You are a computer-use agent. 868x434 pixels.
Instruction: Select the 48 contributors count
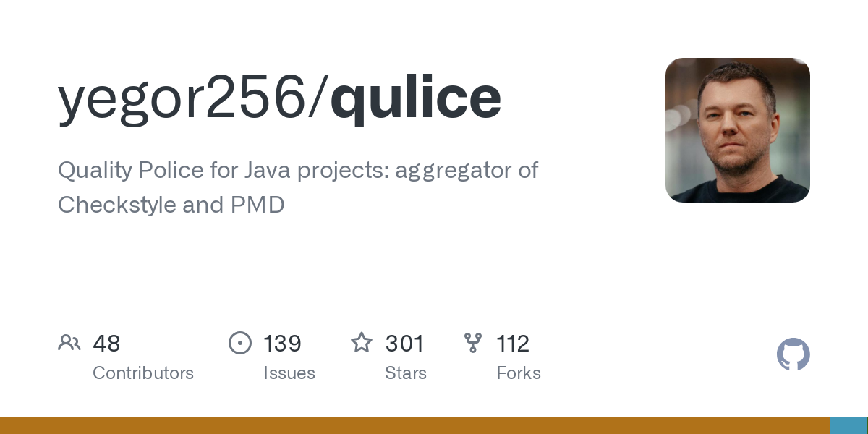tap(106, 343)
